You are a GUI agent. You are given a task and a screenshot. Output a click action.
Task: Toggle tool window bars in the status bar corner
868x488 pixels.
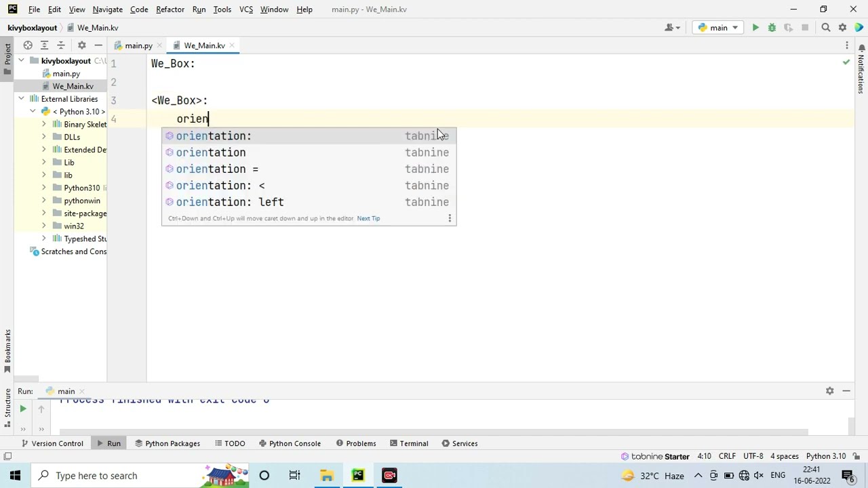(7, 456)
